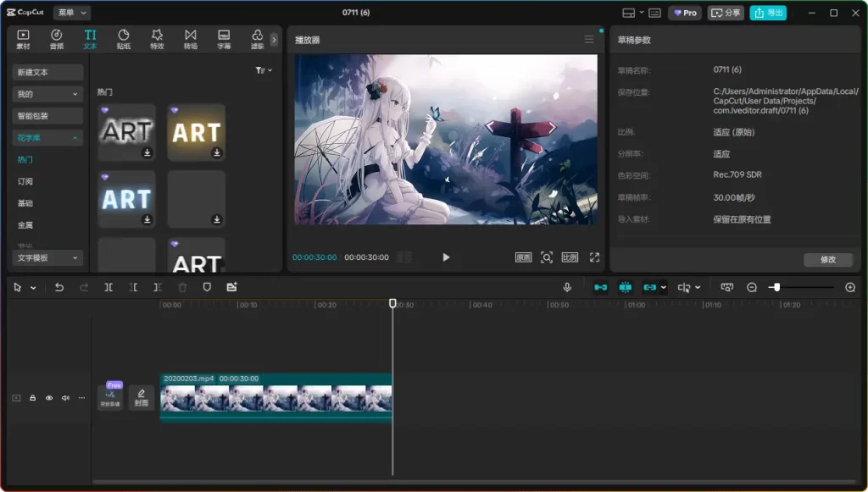Screen dimensions: 868x492
Task: Select the 智能包装 option
Action: 47,115
